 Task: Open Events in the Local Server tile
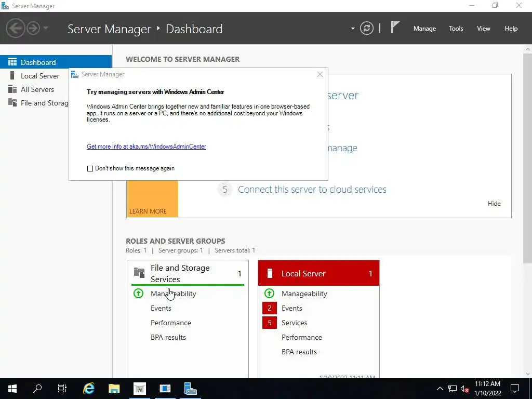(x=292, y=308)
